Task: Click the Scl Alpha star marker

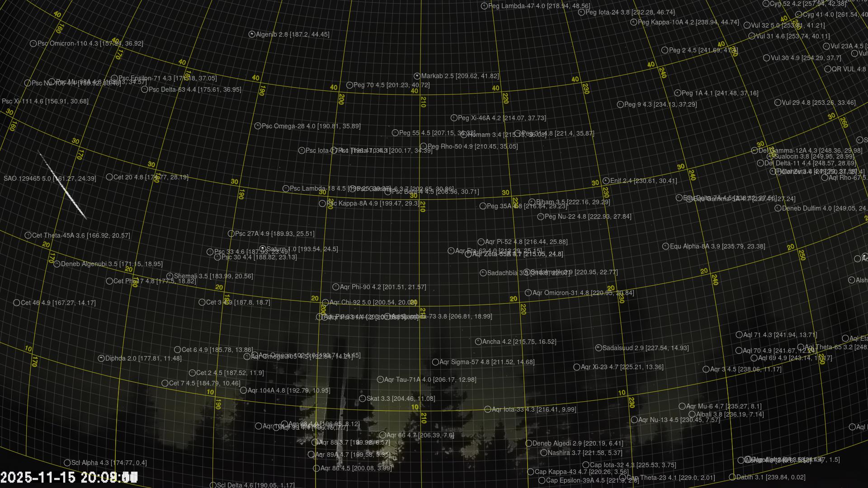Action: [67, 463]
